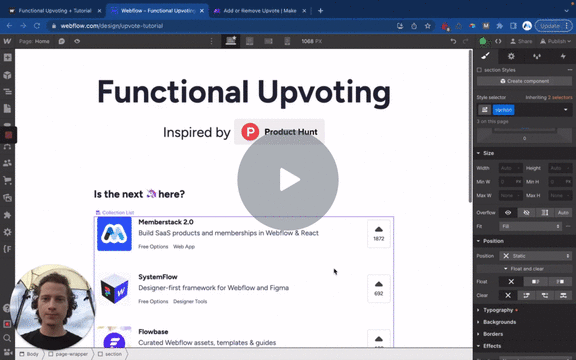Click the Height input field
576x360 pixels.
[560, 168]
